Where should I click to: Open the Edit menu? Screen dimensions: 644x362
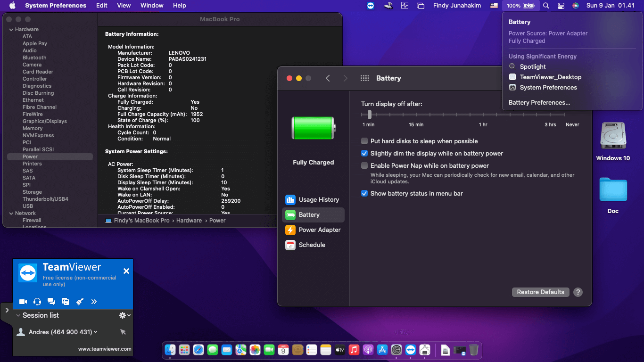click(102, 6)
